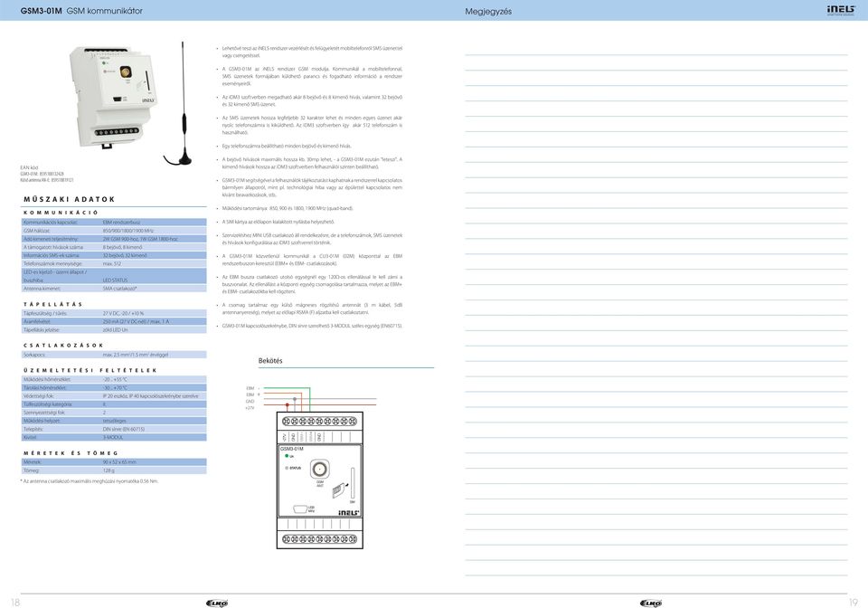Click the 'Tömeg:' row label

pos(32,470)
